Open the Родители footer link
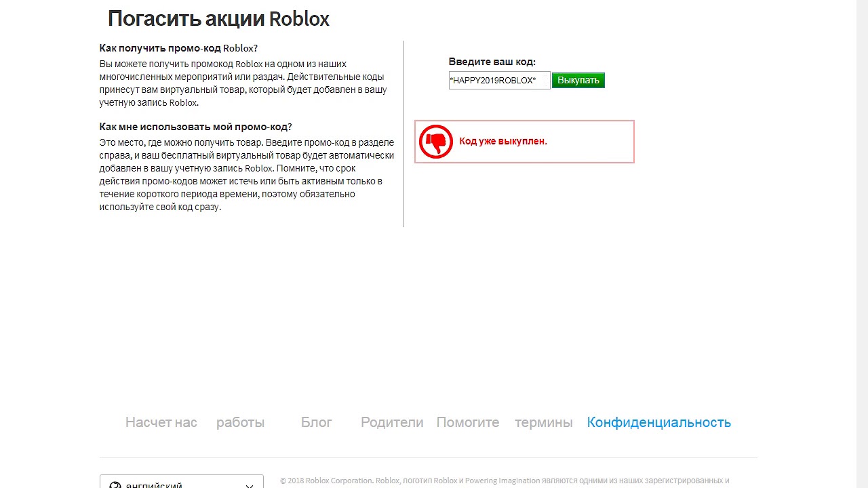868x488 pixels. [392, 422]
